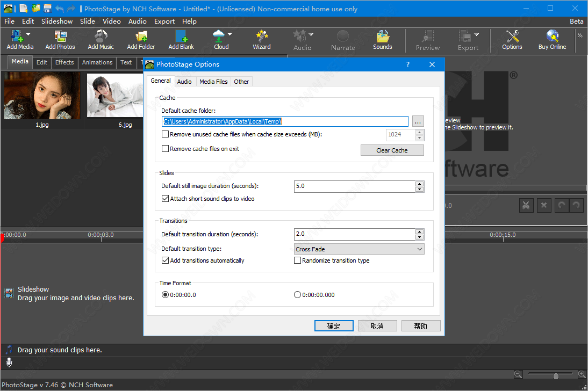This screenshot has width=588, height=391.
Task: Switch to the Audio options tab
Action: 184,81
